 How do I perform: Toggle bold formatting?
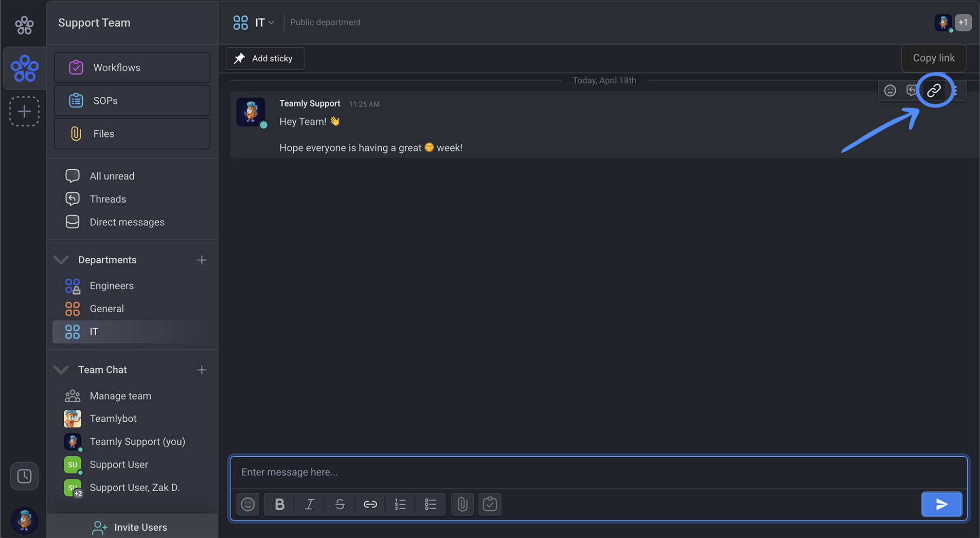(x=279, y=505)
